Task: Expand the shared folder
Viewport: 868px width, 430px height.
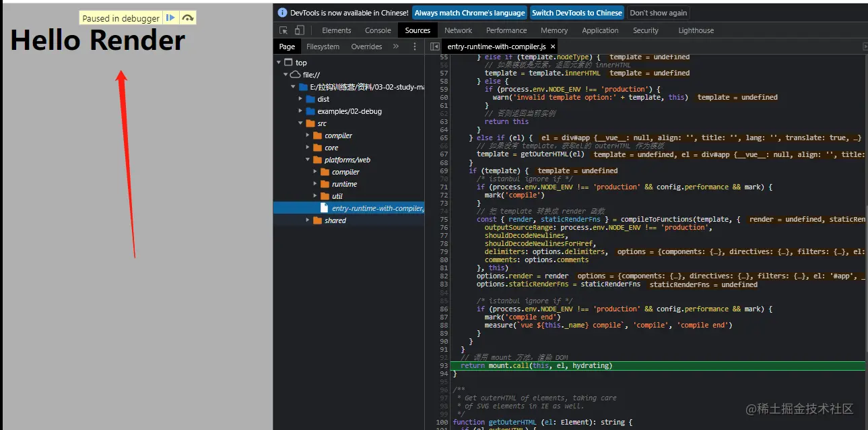Action: point(308,220)
